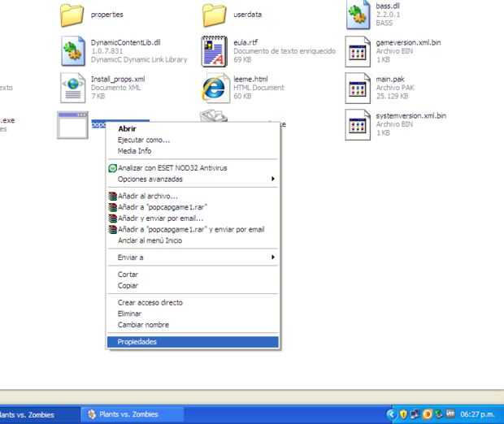Viewport: 504px width, 424px height.
Task: Choose 'Eliminar' from the context menu
Action: (x=193, y=314)
